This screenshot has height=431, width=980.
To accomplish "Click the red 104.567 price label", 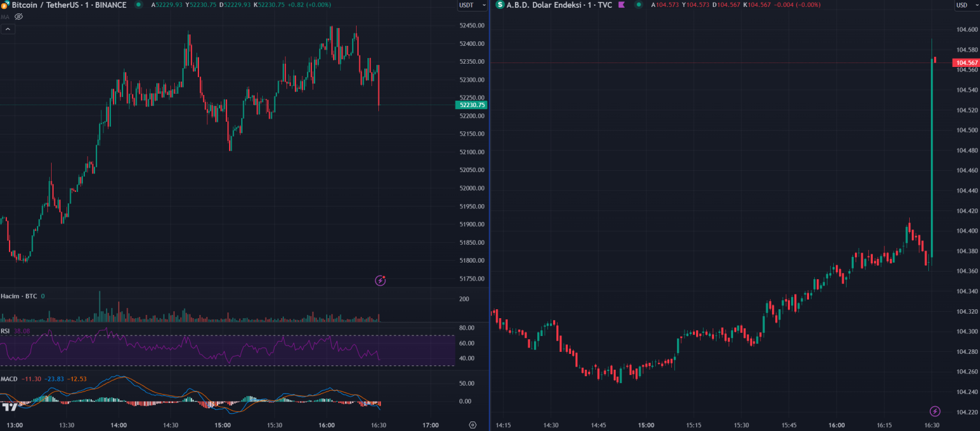I will tap(965, 62).
